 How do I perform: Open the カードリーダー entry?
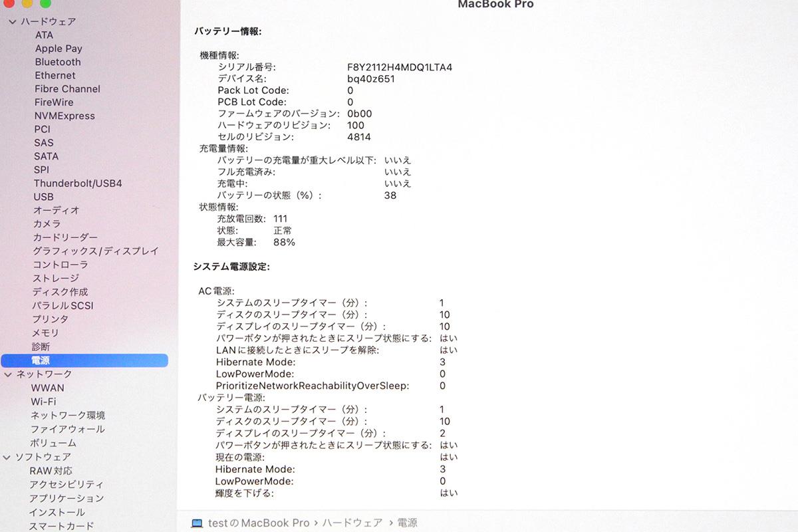[x=65, y=237]
